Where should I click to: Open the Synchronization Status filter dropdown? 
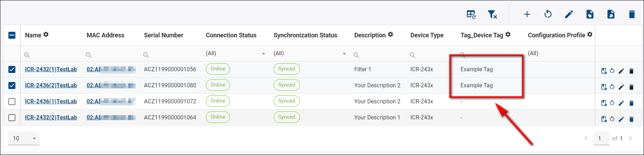(x=310, y=54)
